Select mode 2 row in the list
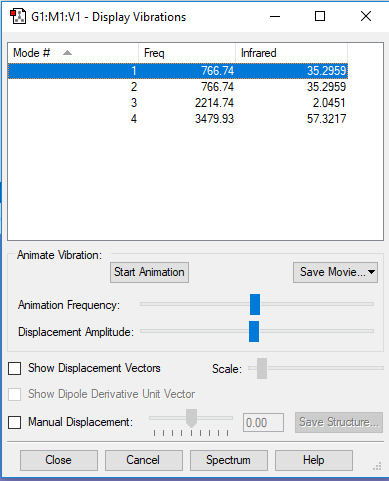This screenshot has width=389, height=481. tap(178, 87)
